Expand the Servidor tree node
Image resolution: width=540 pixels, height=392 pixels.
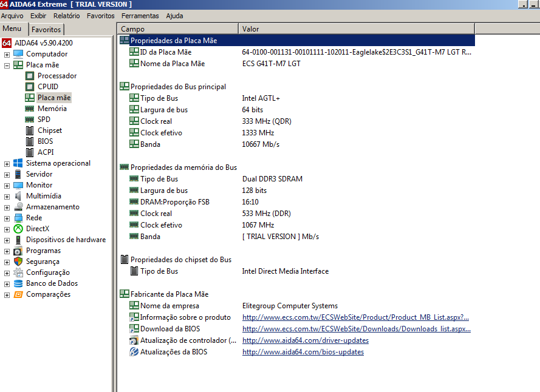tap(7, 175)
